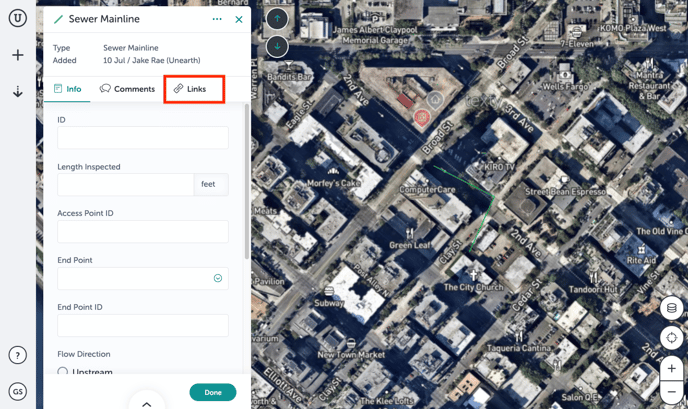Click the Taqueria Cantina map label
The width and height of the screenshot is (688, 409).
519,348
